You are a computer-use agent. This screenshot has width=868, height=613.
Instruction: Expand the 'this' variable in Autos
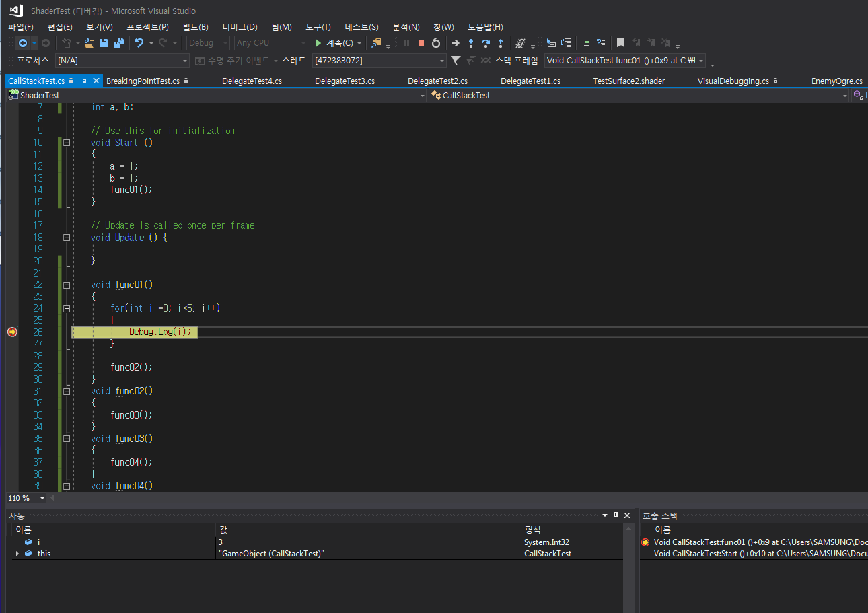coord(17,554)
